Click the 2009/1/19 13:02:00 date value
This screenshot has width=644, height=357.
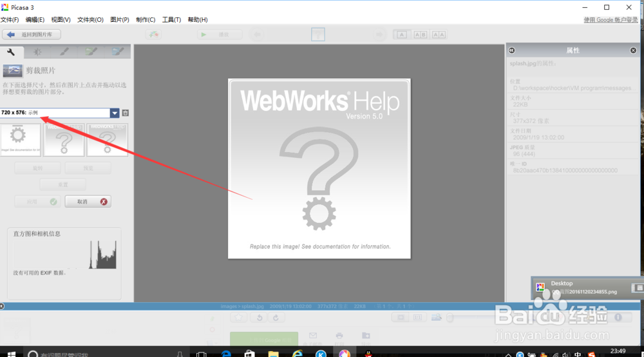(538, 137)
